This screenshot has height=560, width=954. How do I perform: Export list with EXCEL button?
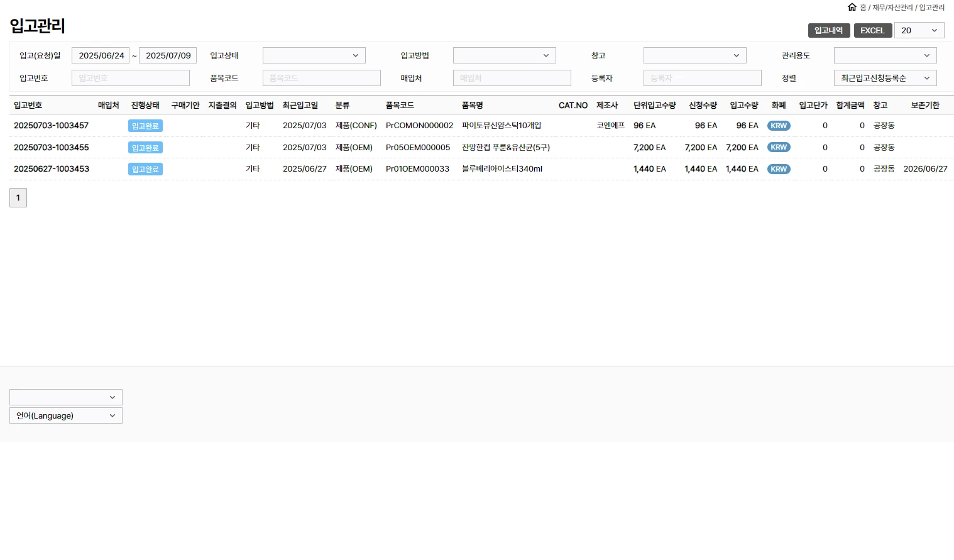coord(872,30)
